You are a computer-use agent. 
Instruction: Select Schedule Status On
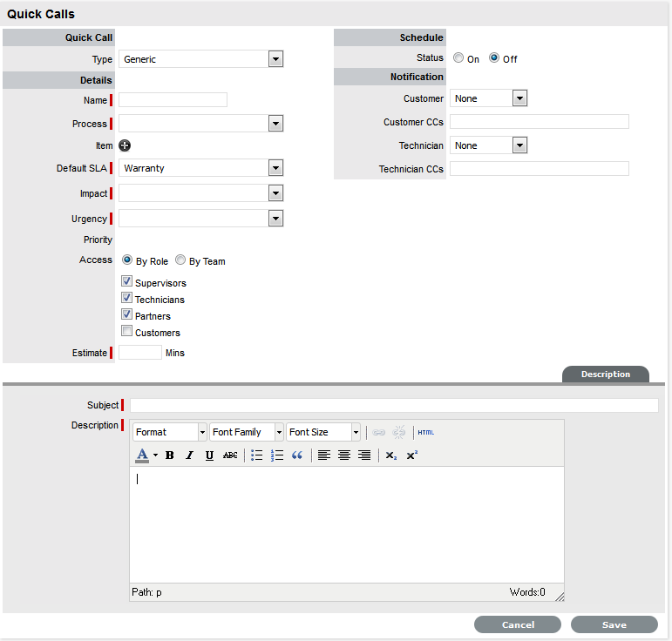point(458,57)
